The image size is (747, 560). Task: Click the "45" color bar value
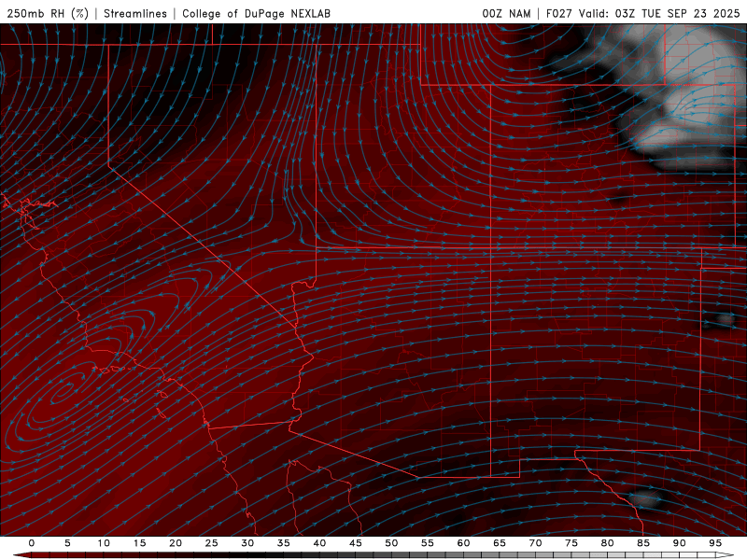pos(356,543)
